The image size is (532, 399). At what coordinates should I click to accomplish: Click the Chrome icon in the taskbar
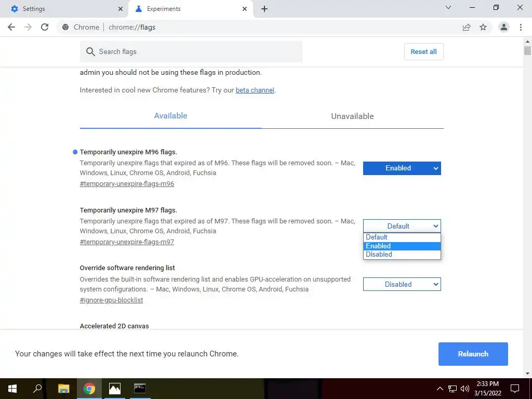[x=89, y=389]
